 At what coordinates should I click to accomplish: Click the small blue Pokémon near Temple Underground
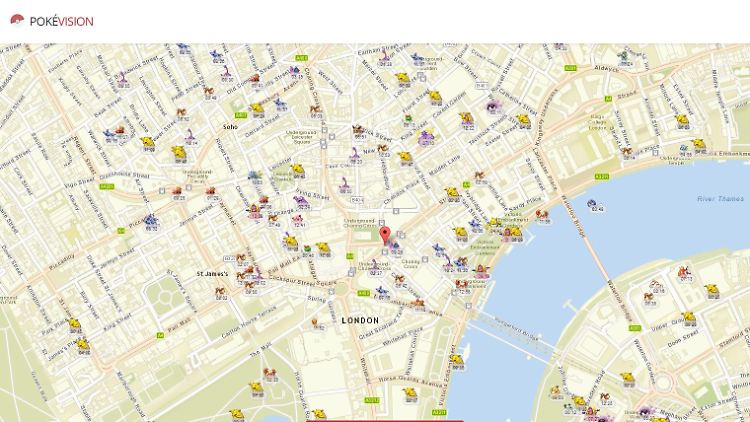point(684,150)
